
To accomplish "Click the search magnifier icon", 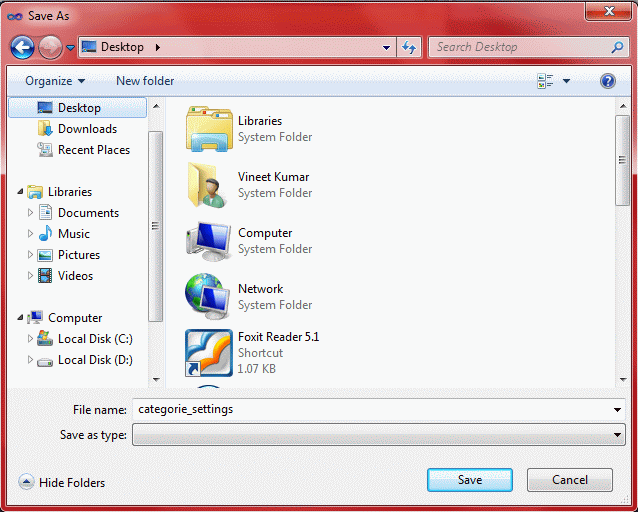I will (617, 47).
